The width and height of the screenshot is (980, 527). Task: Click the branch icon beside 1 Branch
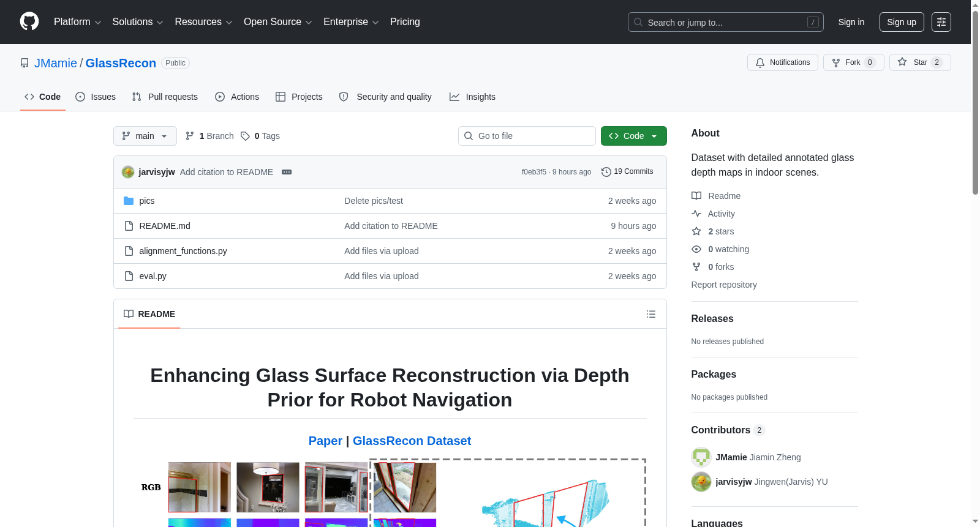click(x=190, y=136)
